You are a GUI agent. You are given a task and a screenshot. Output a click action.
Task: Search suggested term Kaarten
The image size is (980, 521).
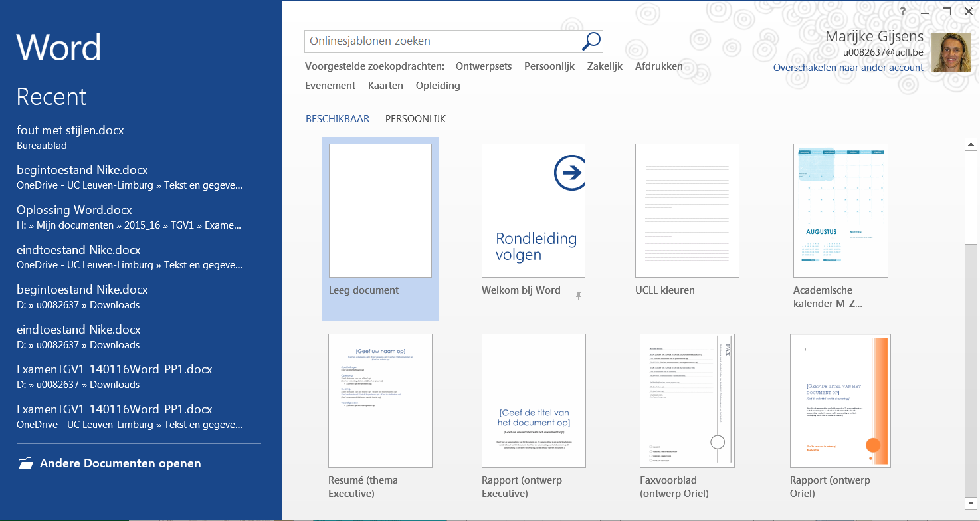[385, 86]
